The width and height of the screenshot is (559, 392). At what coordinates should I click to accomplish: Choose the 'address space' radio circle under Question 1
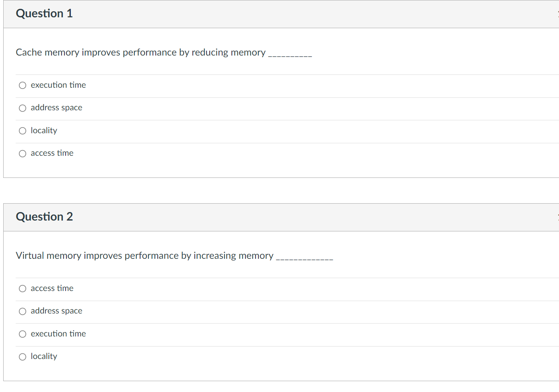[x=23, y=108]
